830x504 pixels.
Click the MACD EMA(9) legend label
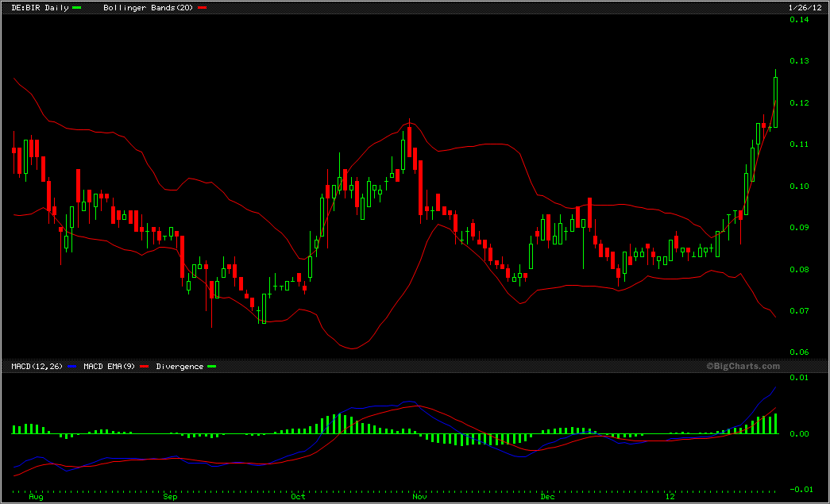click(109, 367)
